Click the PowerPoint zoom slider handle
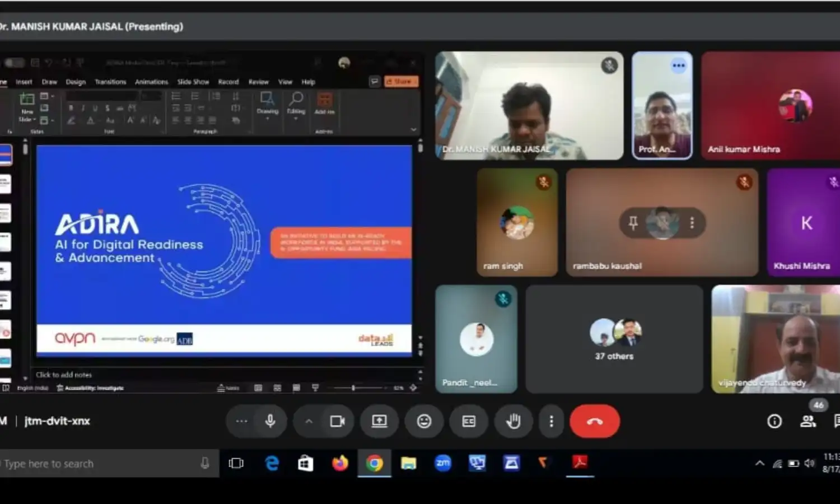 coord(353,388)
